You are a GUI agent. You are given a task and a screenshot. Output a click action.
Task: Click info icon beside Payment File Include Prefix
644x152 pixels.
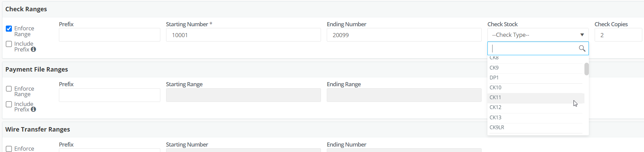(x=33, y=109)
